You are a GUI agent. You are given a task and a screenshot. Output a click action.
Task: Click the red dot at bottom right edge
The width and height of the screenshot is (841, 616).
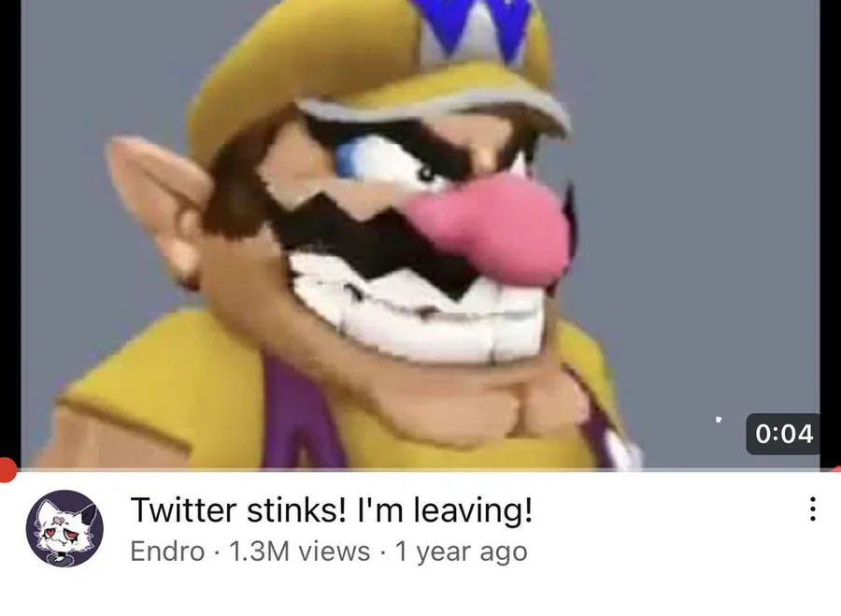[836, 469]
